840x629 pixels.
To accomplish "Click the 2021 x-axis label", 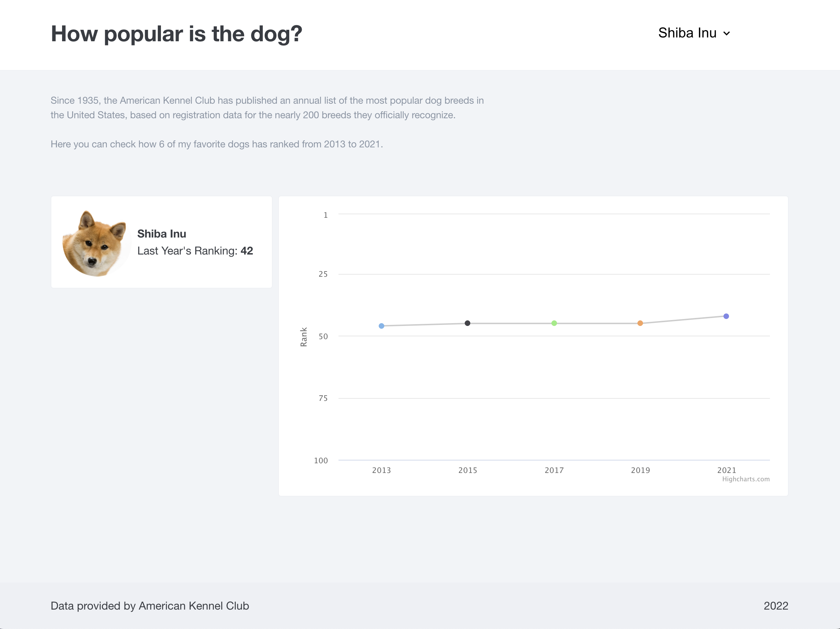I will (726, 470).
